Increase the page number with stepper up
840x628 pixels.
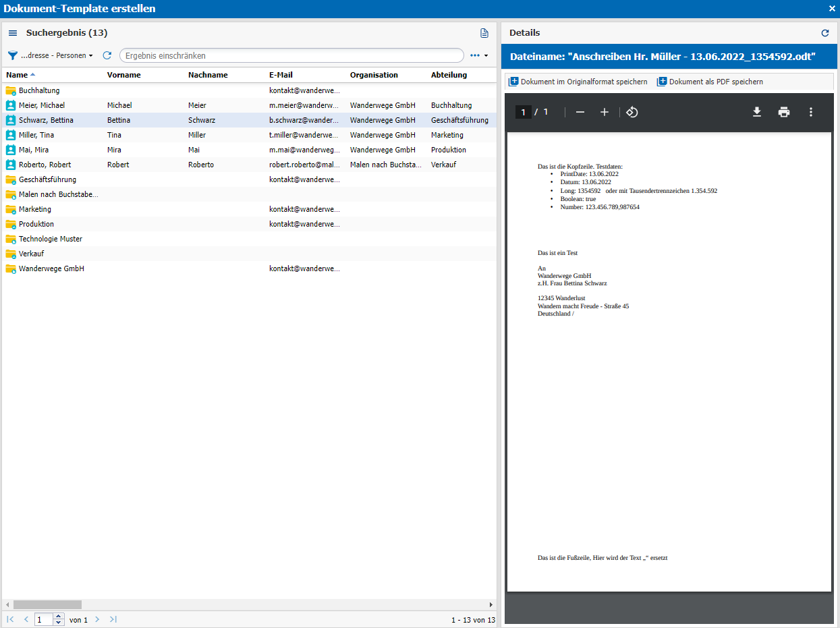59,616
